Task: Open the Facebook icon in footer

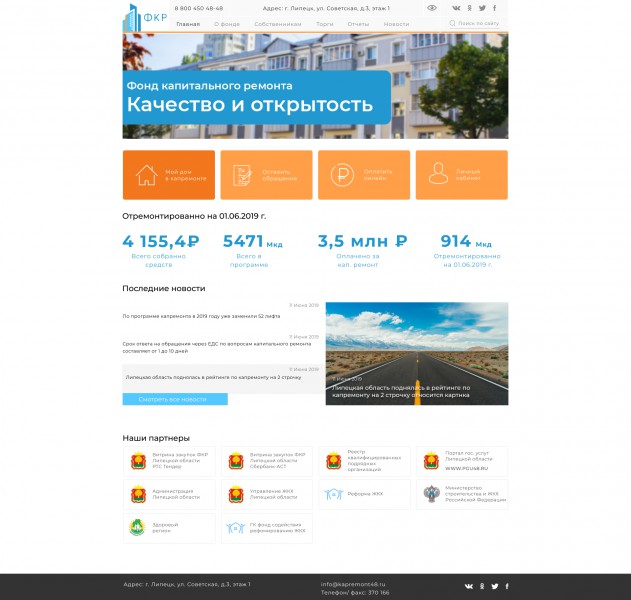Action: [507, 586]
